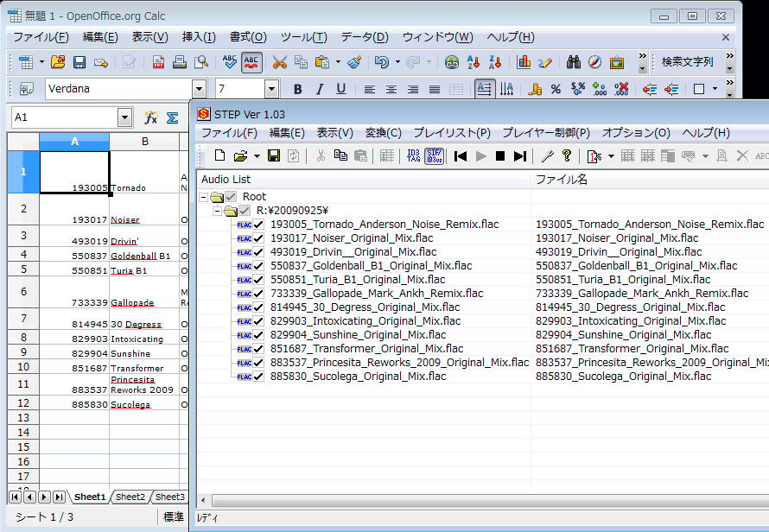
Task: Open Calc 挿入(I) menu
Action: tap(199, 37)
